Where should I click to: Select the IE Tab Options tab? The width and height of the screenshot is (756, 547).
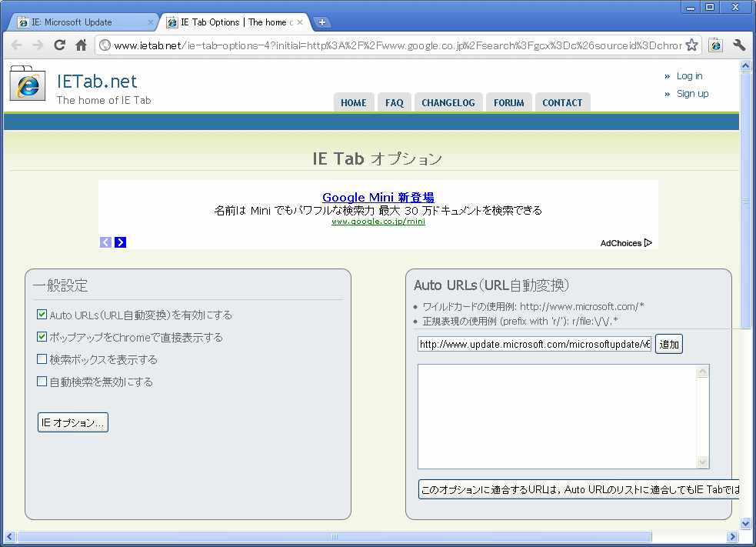pos(235,22)
